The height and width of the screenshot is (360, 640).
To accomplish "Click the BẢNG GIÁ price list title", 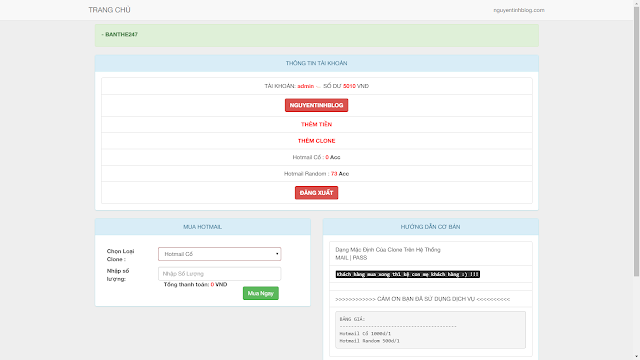I will click(x=352, y=319).
